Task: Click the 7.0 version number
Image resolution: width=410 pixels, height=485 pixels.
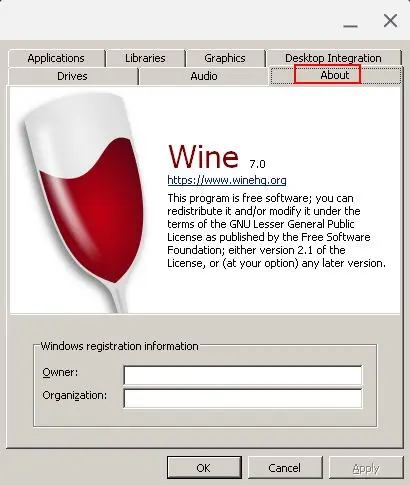Action: [257, 164]
